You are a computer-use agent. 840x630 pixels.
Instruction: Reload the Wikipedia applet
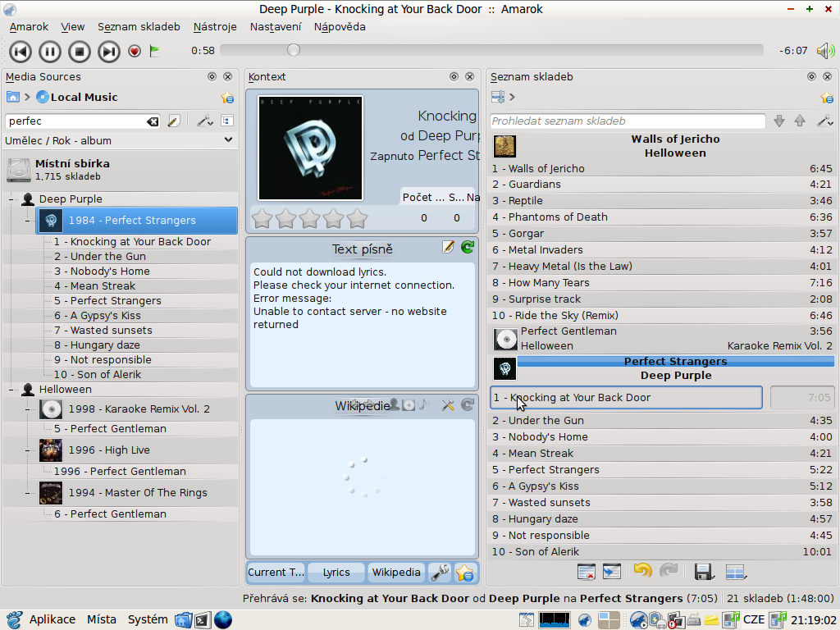click(x=468, y=405)
